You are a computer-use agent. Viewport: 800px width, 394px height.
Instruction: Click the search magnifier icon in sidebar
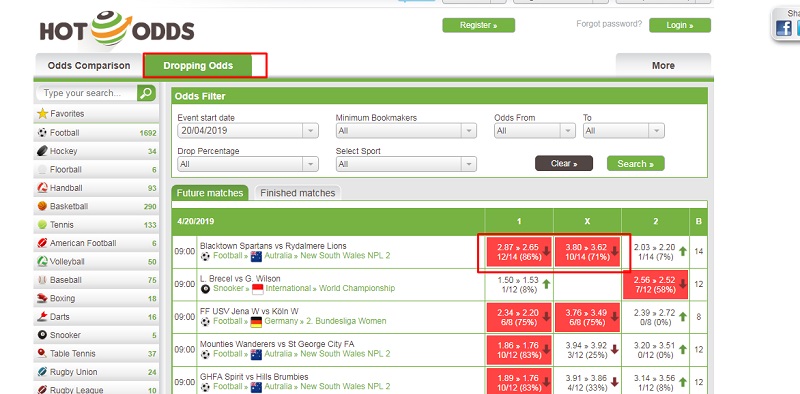point(146,93)
